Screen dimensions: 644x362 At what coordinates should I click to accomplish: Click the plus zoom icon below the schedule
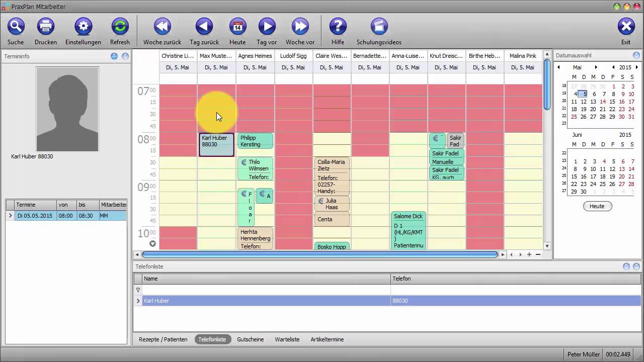pos(529,255)
